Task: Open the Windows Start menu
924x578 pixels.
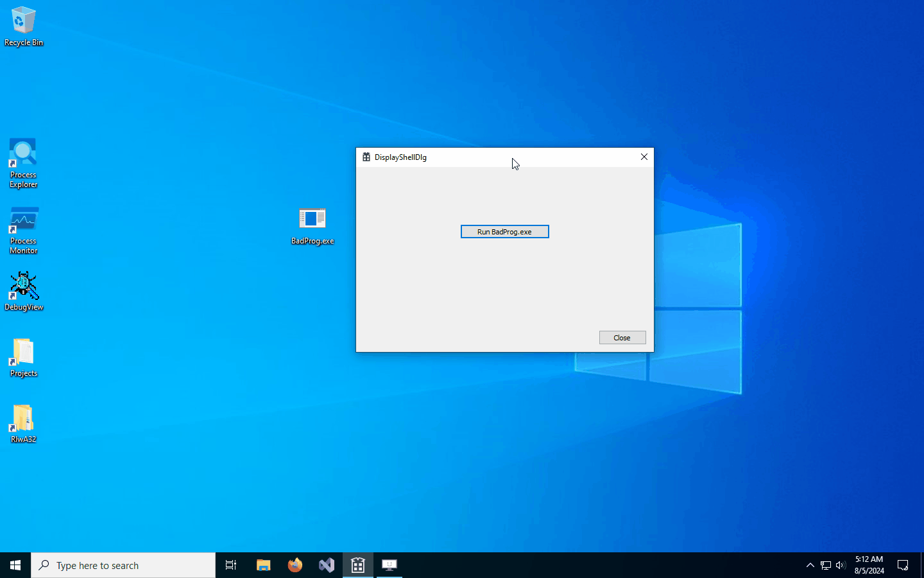Action: [15, 565]
